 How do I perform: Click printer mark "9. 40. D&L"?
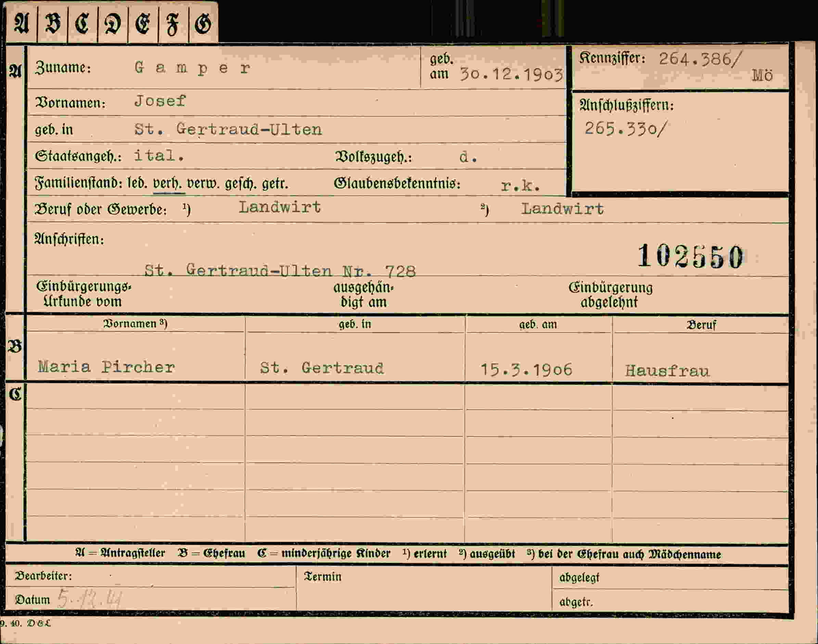[25, 623]
